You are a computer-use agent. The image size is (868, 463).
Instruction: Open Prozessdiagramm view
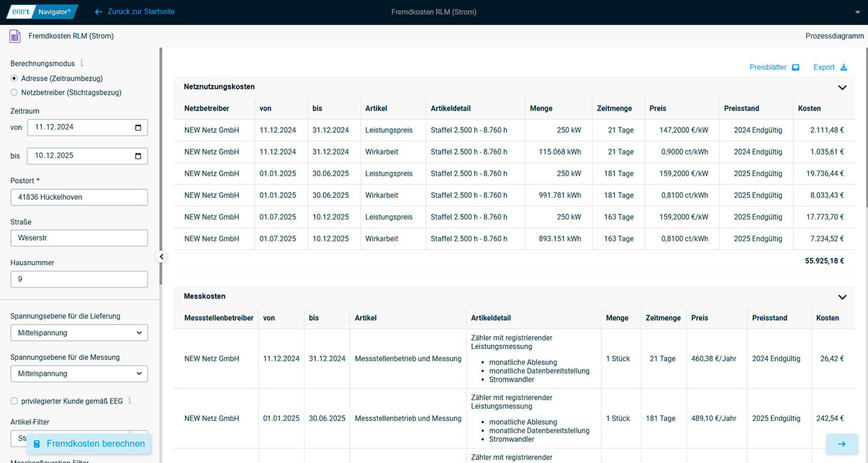pyautogui.click(x=834, y=36)
